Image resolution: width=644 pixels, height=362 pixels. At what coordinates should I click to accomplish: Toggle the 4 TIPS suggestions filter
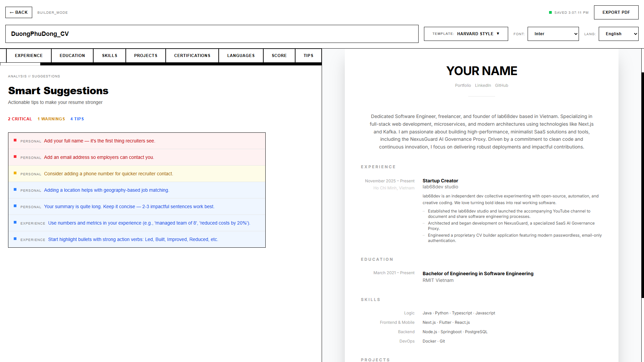77,119
